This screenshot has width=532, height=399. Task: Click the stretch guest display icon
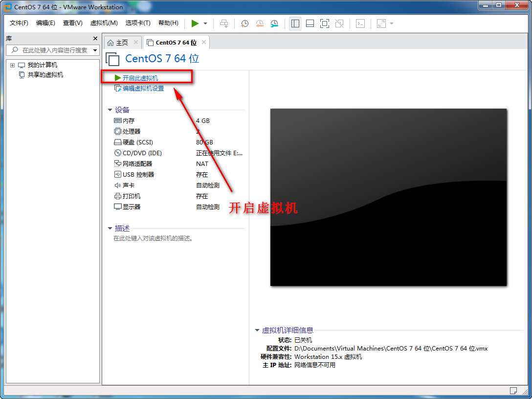pyautogui.click(x=381, y=23)
